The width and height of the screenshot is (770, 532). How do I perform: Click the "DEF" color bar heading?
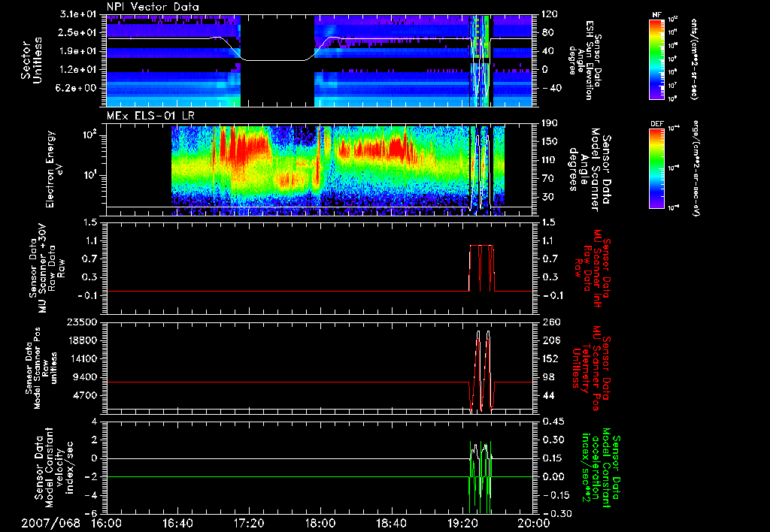coord(657,124)
